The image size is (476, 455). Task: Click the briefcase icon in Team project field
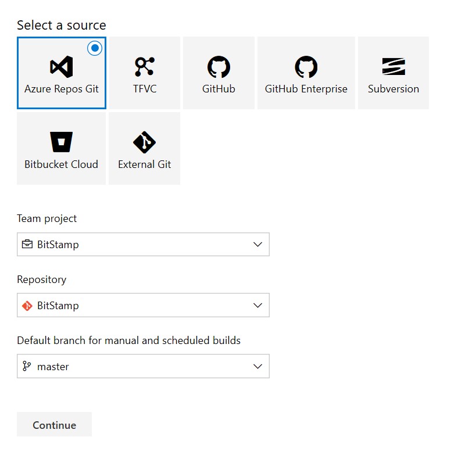click(27, 244)
